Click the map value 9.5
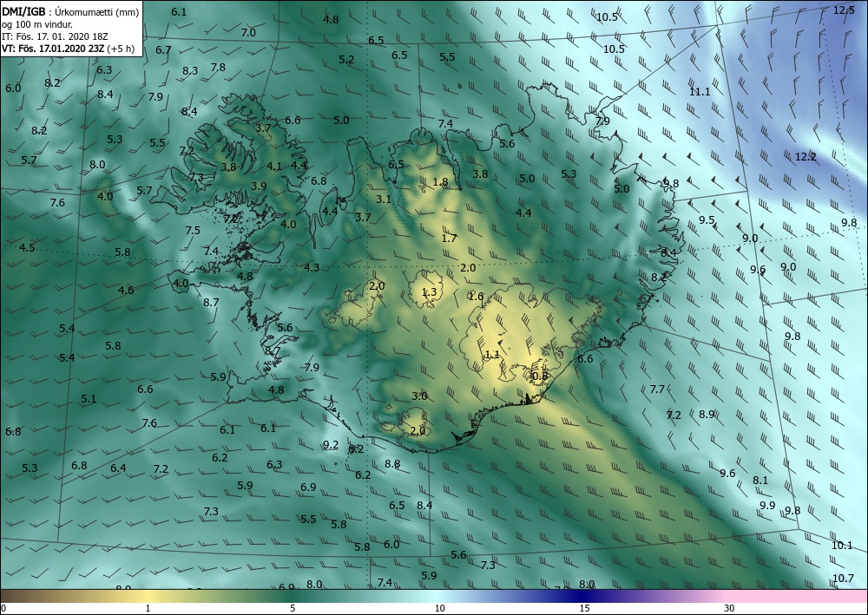The width and height of the screenshot is (868, 615). 707,220
